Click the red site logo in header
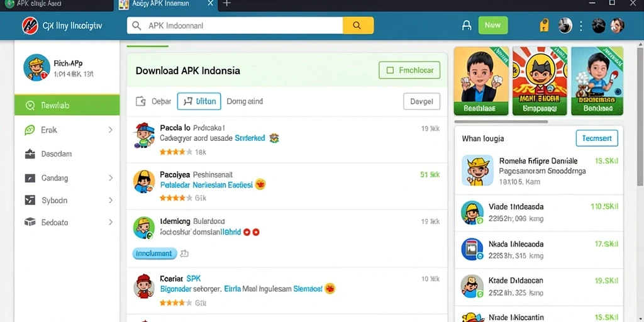644x322 pixels. [x=30, y=25]
